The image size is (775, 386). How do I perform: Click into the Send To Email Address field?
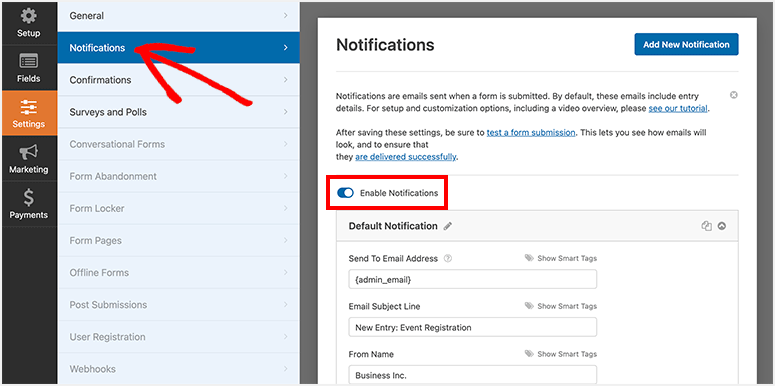[473, 279]
